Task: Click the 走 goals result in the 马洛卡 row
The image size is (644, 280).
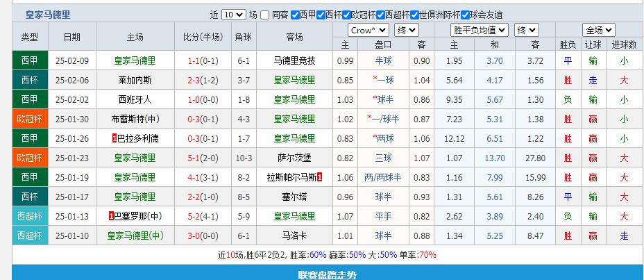Action: [x=624, y=236]
